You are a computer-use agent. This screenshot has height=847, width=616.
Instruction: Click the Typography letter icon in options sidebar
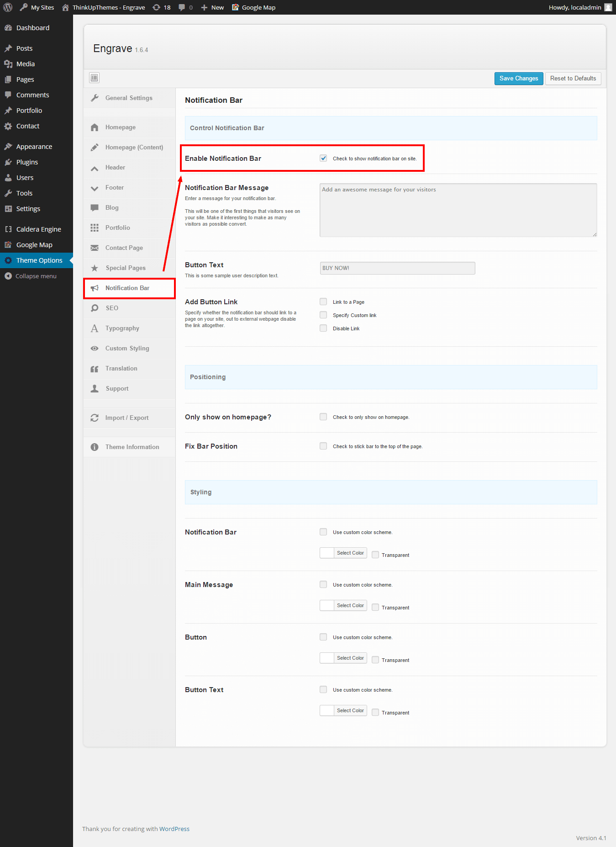pos(95,328)
